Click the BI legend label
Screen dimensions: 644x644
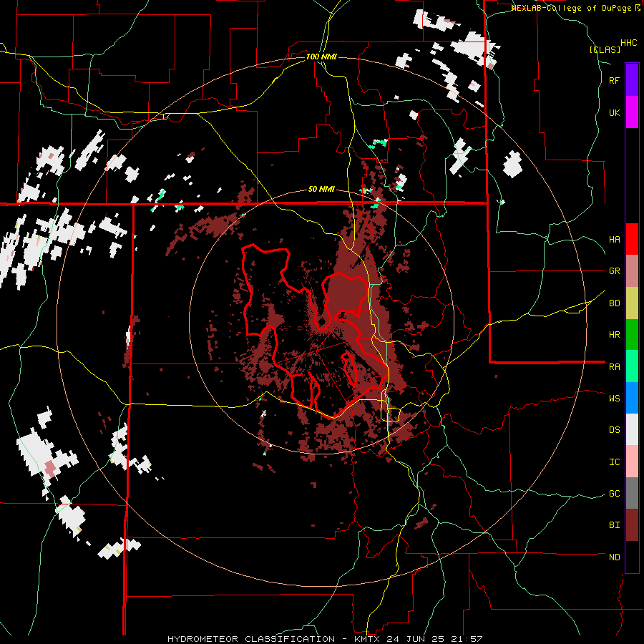point(614,525)
